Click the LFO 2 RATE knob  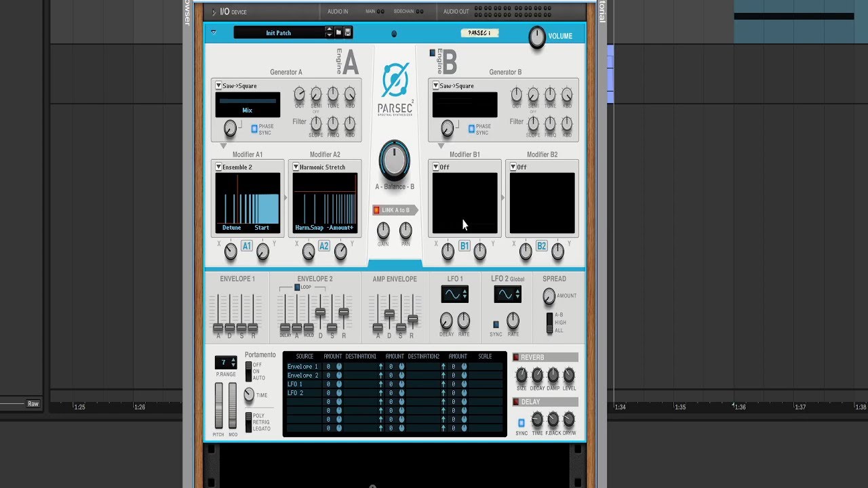coord(513,321)
